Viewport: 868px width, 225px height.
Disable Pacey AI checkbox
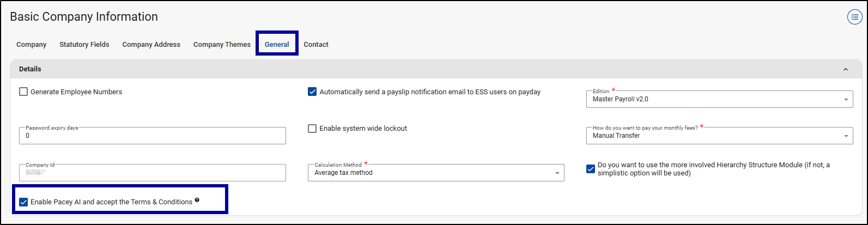point(23,202)
